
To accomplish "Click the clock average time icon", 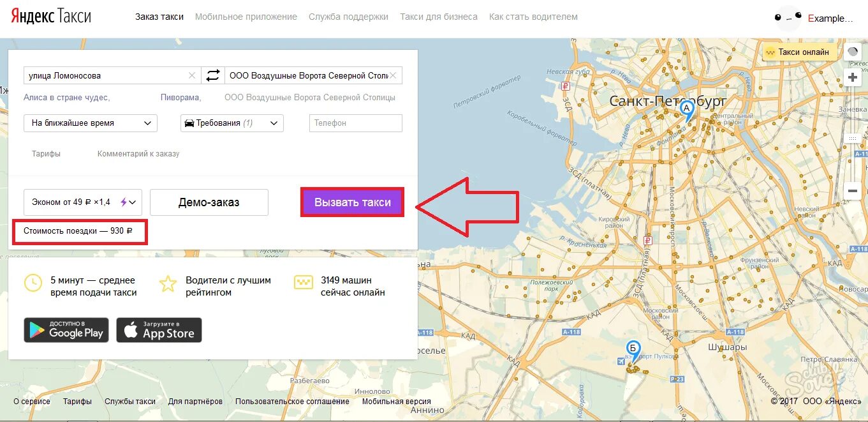I will (x=33, y=283).
